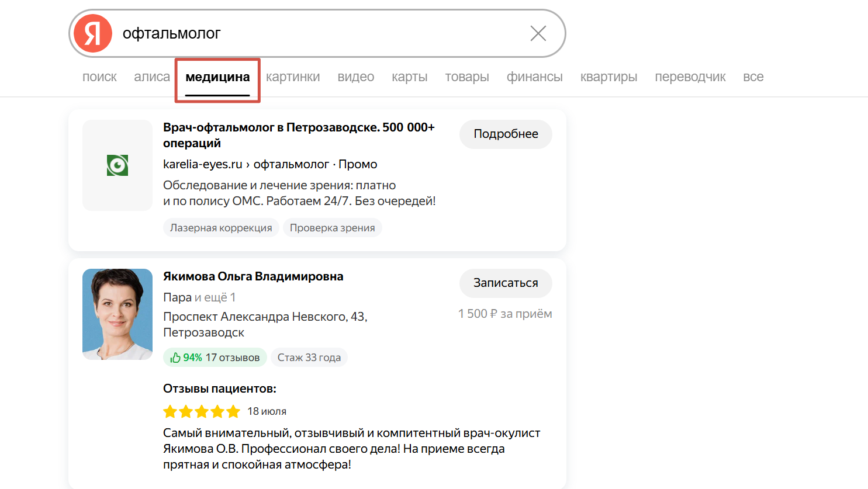The height and width of the screenshot is (489, 868).
Task: Click the green eye clinic logo
Action: click(117, 165)
